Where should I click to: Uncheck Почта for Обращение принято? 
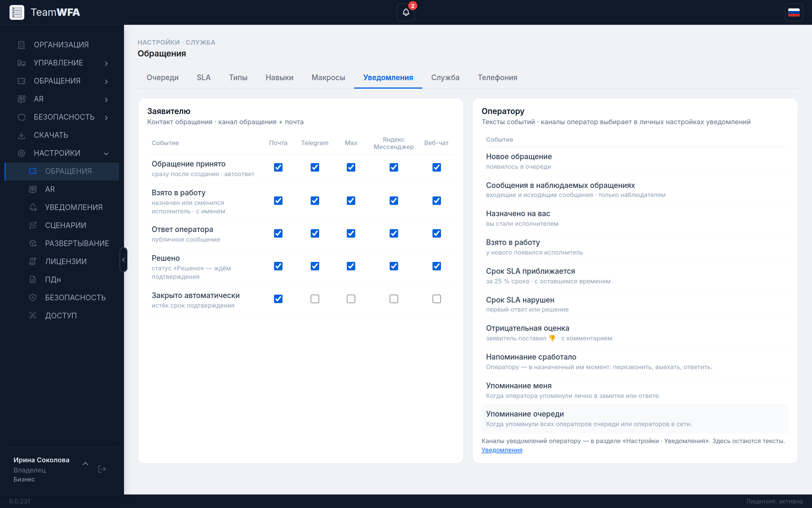point(278,167)
